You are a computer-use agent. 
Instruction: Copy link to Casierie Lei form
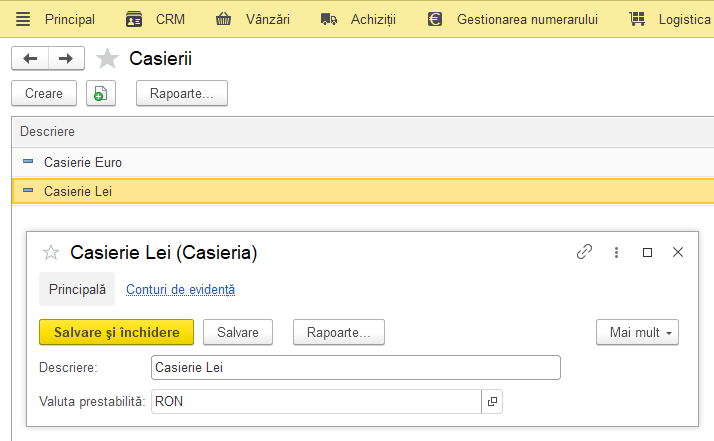click(x=584, y=252)
